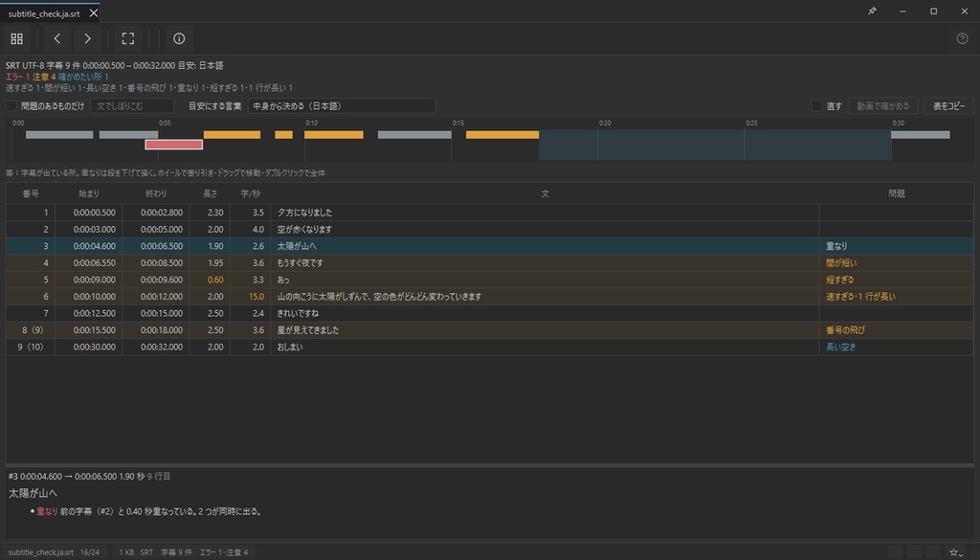Click the orange 0.60 length value
This screenshot has width=980, height=560.
click(215, 280)
